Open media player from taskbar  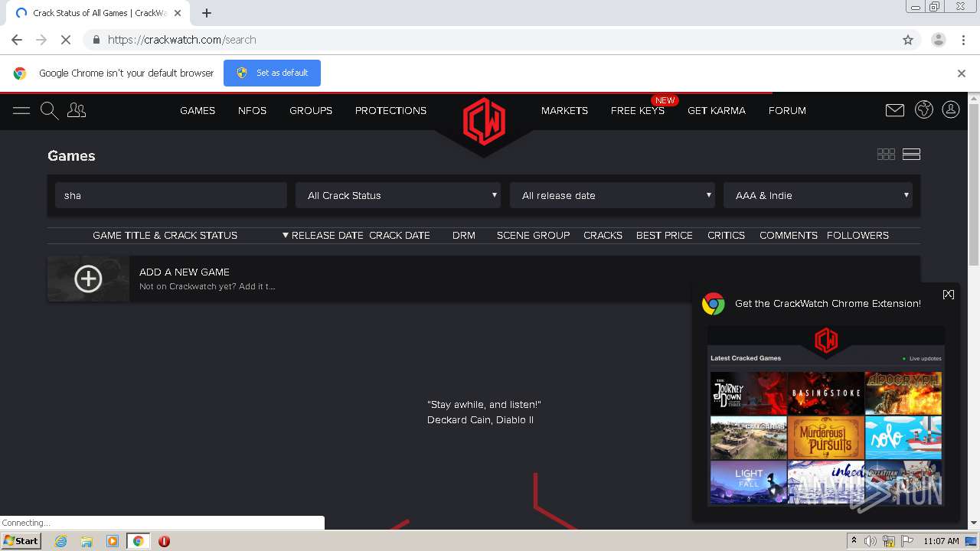(112, 541)
